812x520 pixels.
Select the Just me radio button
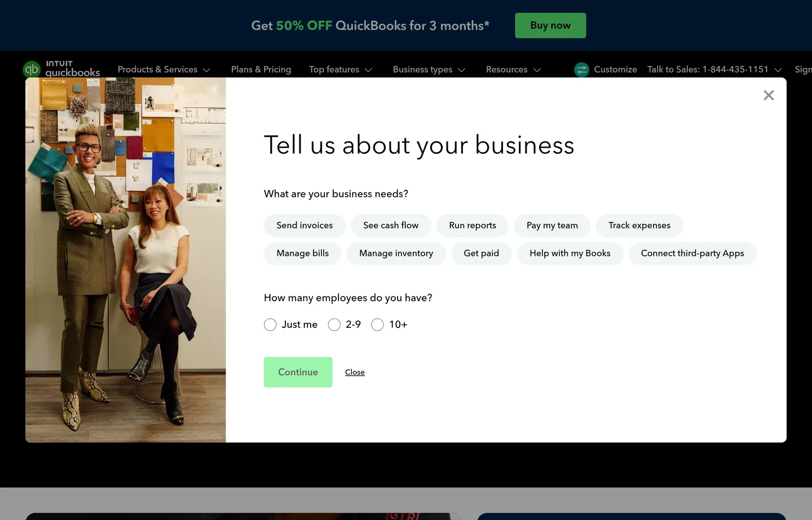(x=270, y=325)
